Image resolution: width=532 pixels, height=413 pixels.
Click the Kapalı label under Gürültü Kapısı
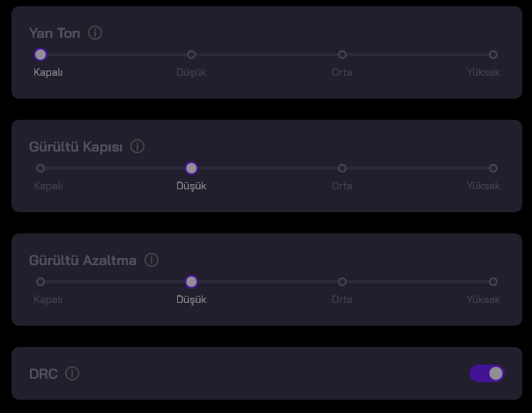(x=48, y=186)
